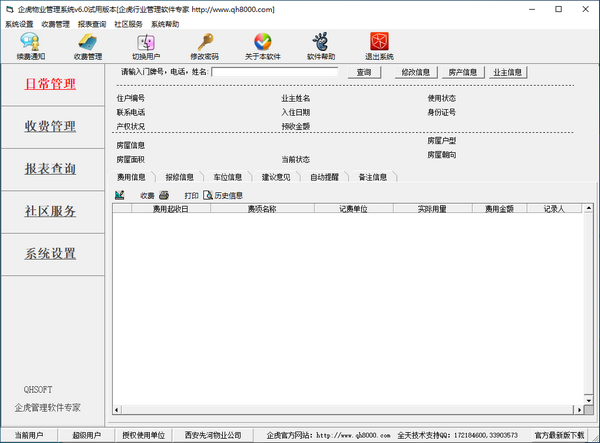The height and width of the screenshot is (443, 600).
Task: Open the 社区服务 menu
Action: pos(128,23)
